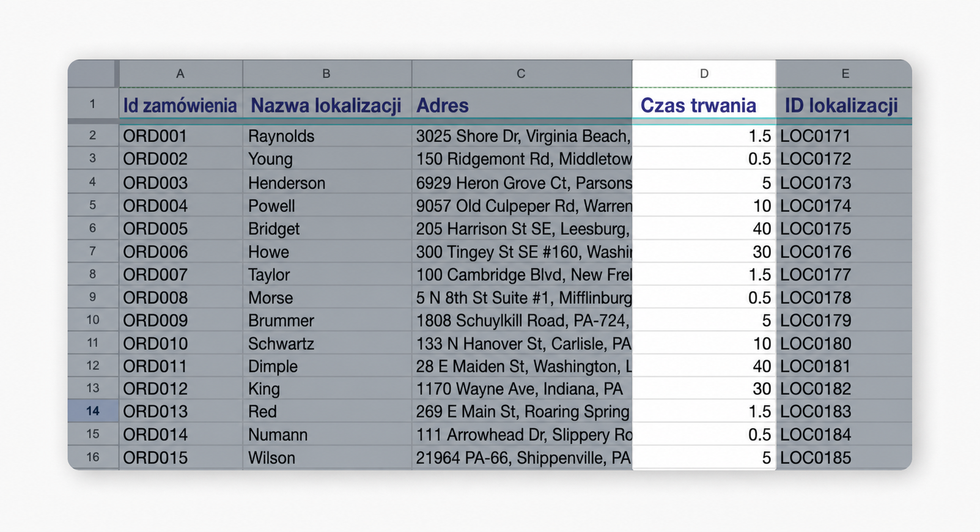Click duration 40 in Bridget row

pyautogui.click(x=704, y=228)
